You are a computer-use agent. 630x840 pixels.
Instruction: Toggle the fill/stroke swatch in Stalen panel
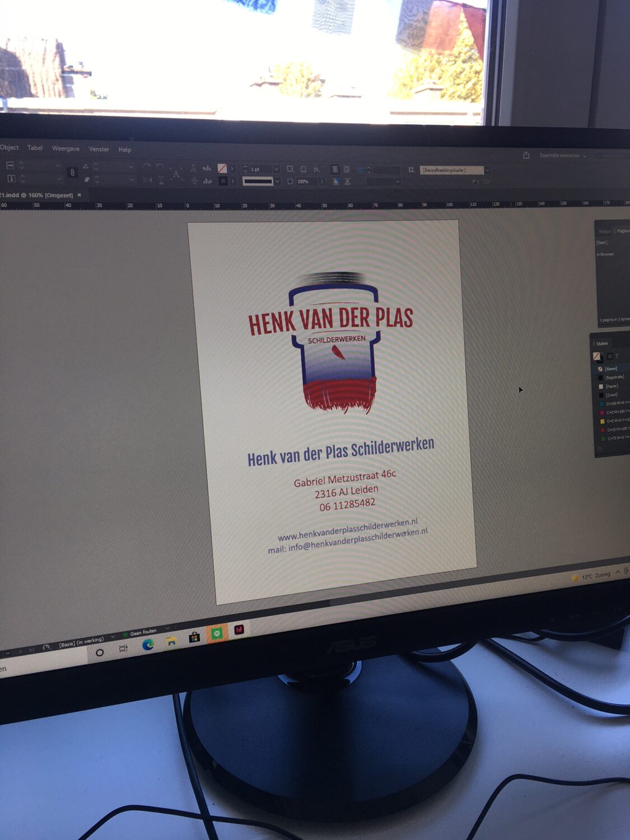(x=597, y=356)
